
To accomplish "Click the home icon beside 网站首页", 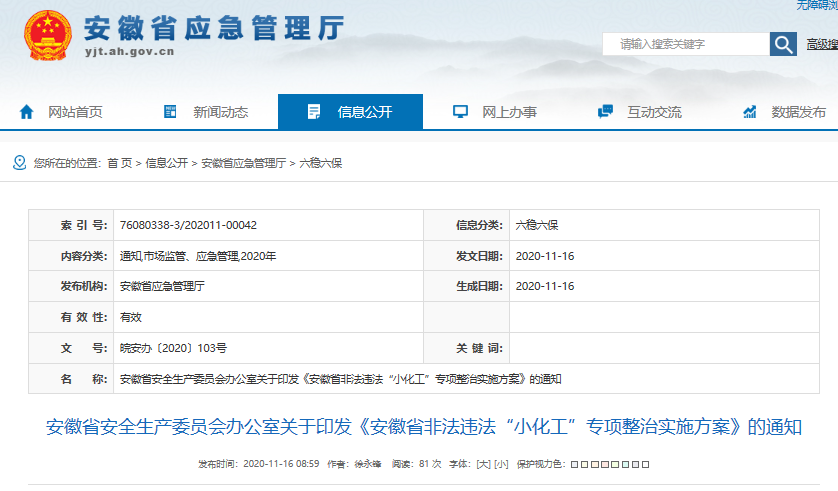I will click(x=26, y=112).
